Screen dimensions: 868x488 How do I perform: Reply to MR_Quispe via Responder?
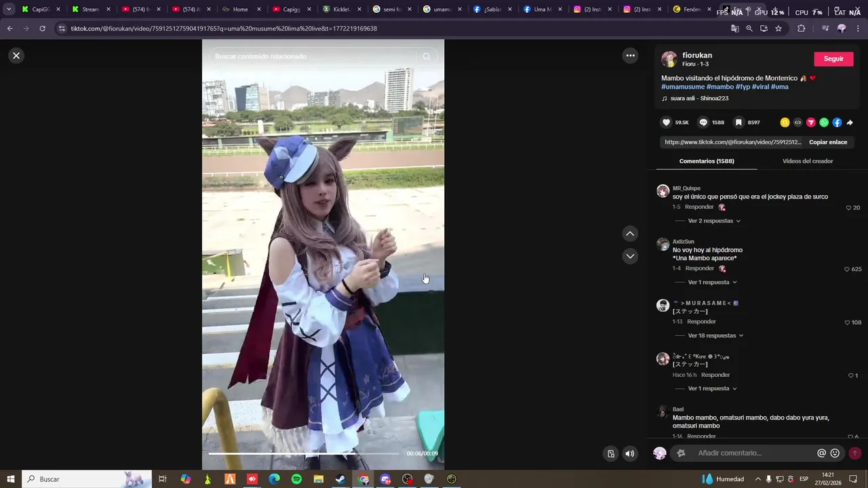coord(699,207)
